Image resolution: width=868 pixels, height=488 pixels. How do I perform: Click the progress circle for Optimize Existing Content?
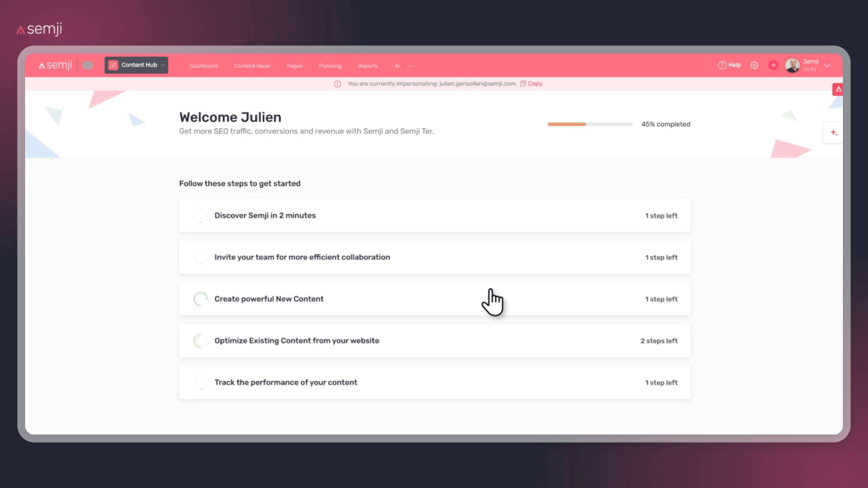pyautogui.click(x=200, y=341)
